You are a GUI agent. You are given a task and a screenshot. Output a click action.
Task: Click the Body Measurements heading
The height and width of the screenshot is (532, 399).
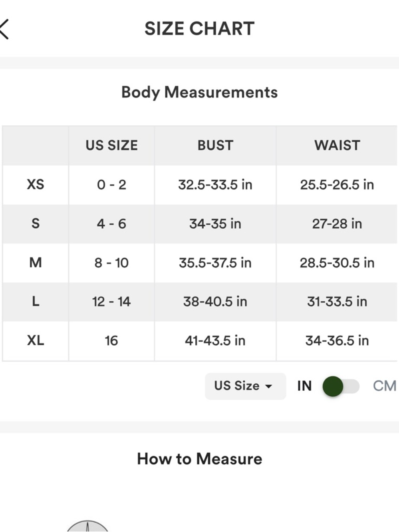(199, 92)
